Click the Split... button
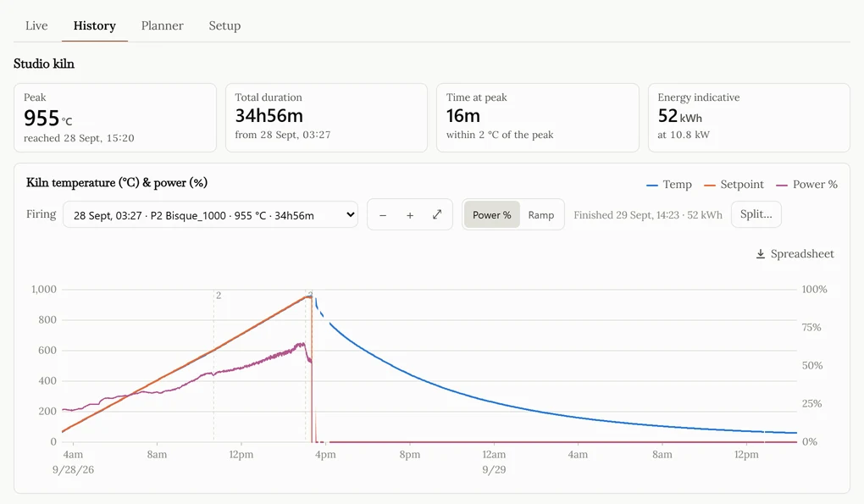 756,214
